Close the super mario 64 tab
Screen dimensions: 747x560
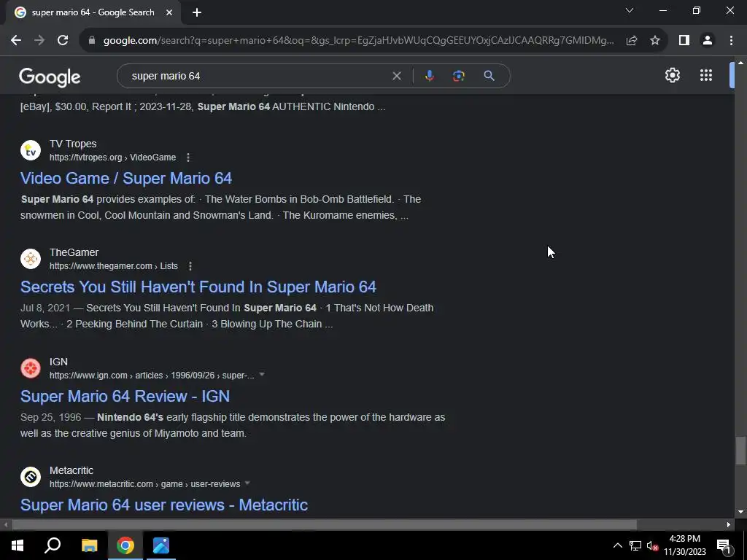169,12
